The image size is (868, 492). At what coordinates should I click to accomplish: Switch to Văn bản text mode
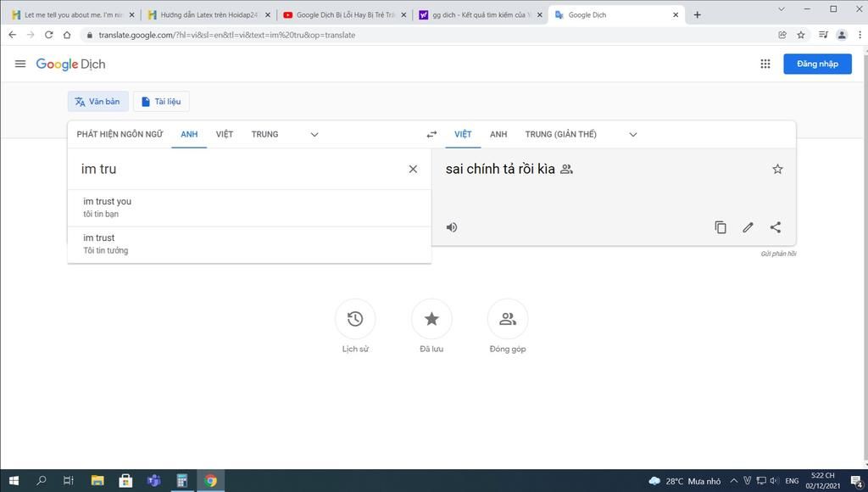[98, 102]
